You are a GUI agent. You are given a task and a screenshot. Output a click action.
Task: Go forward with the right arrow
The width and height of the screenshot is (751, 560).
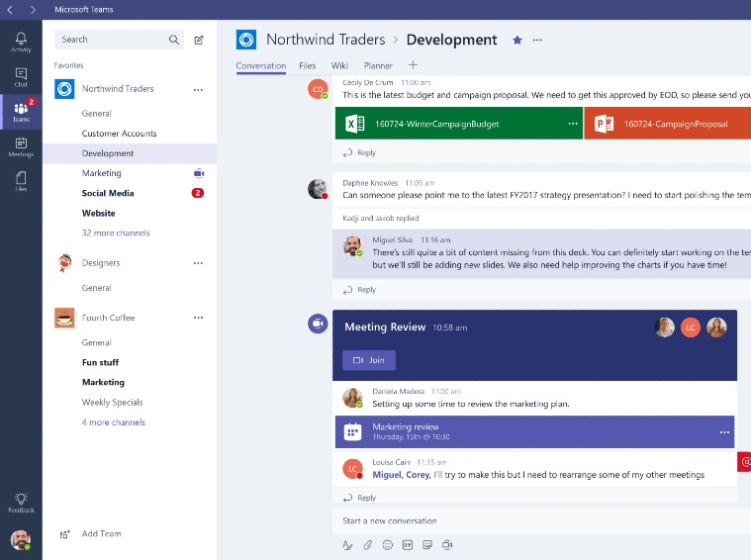(33, 10)
